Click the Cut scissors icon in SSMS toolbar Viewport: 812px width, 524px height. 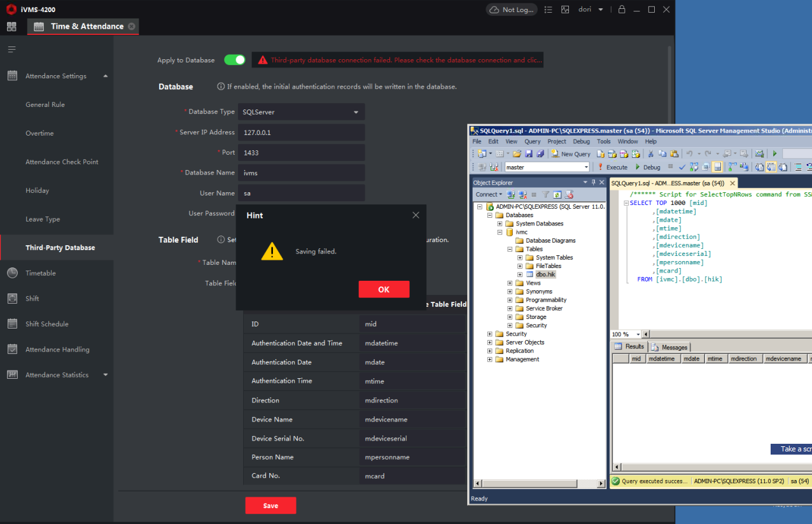(x=650, y=153)
